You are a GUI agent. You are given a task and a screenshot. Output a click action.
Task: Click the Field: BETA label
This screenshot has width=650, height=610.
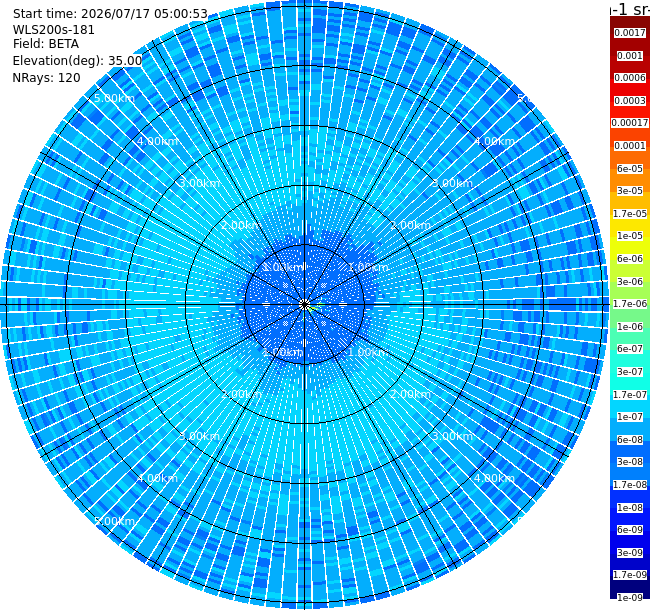46,44
